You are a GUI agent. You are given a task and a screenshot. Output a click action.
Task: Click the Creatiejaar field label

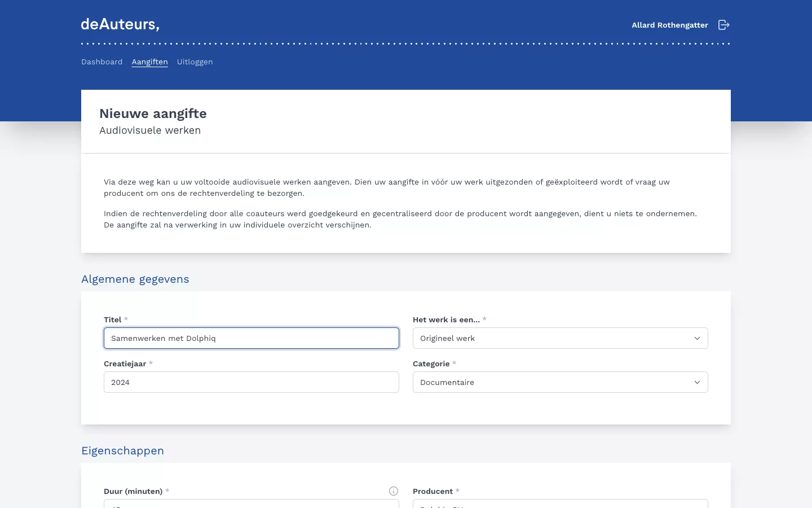click(x=125, y=364)
